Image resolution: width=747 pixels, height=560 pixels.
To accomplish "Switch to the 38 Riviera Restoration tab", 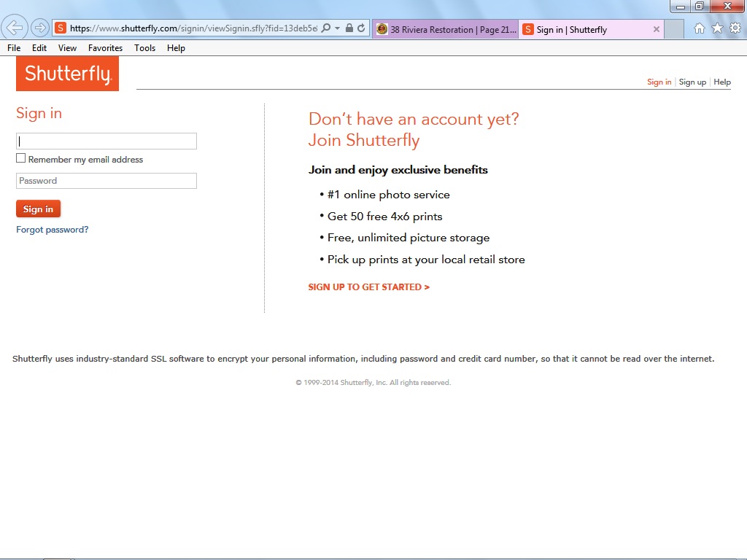I will [x=446, y=29].
